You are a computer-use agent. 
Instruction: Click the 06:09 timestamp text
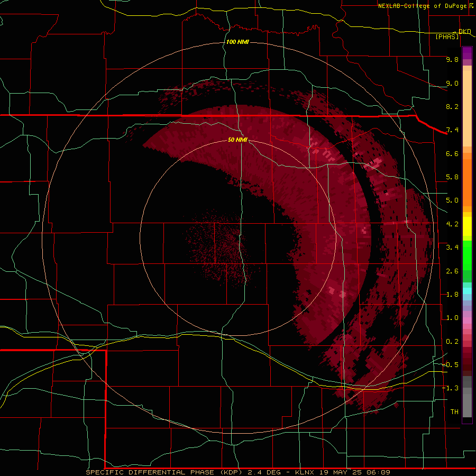[378, 472]
